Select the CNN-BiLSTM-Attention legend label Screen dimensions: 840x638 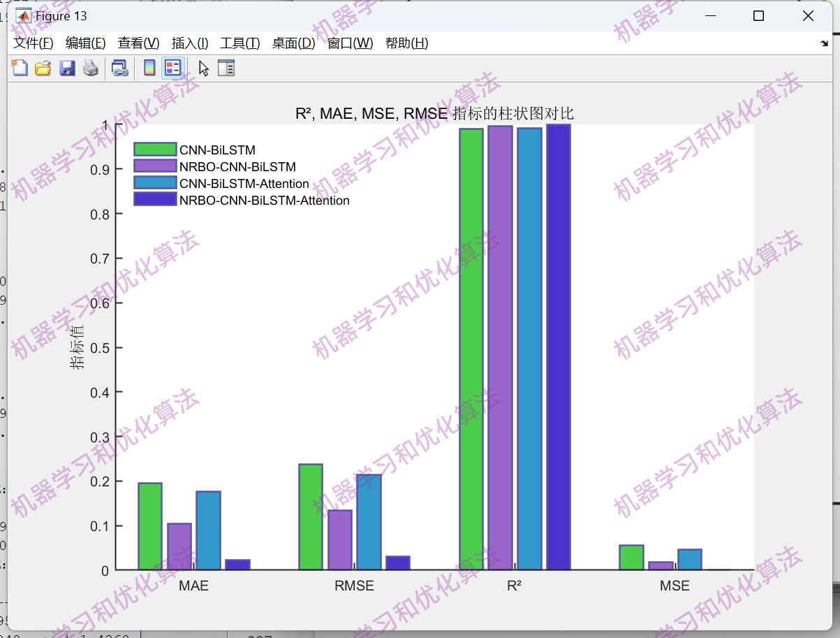244,184
